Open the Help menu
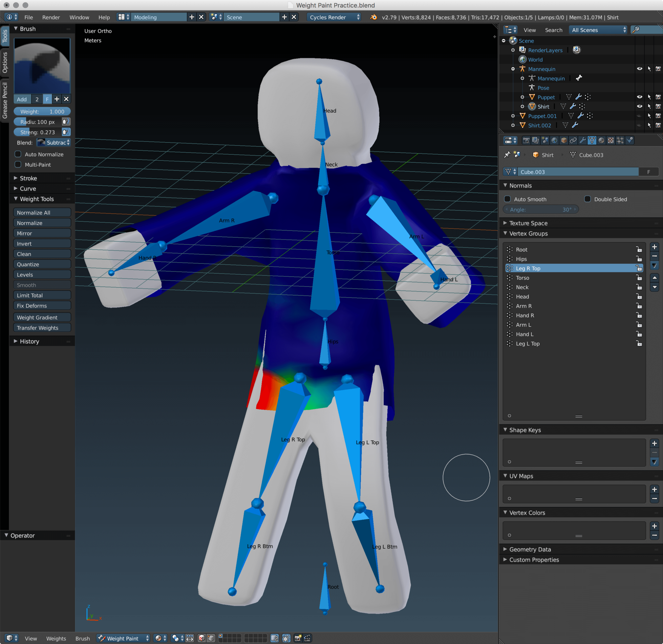Screen dimensions: 663x644 (x=104, y=17)
